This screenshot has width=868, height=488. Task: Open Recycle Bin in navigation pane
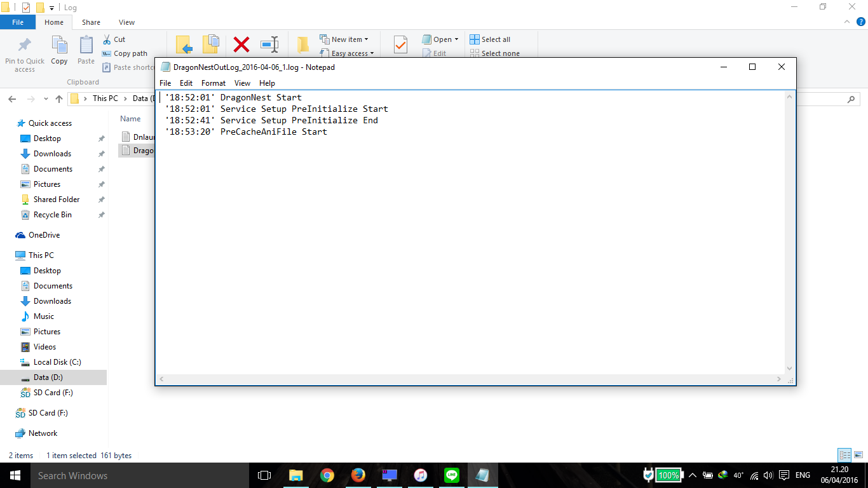click(x=52, y=215)
